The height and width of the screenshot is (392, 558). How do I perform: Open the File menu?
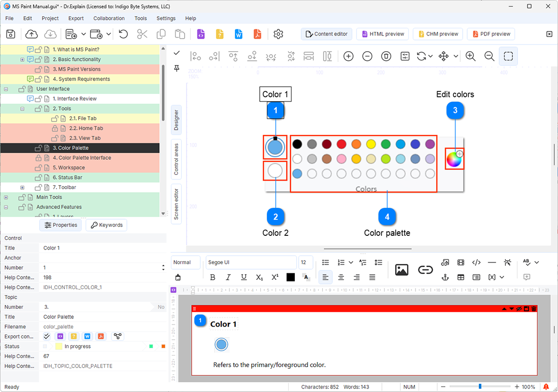point(9,18)
